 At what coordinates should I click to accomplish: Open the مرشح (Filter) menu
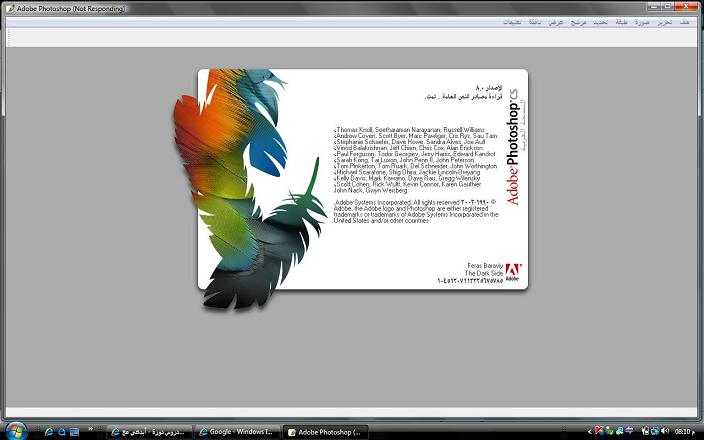tap(578, 21)
